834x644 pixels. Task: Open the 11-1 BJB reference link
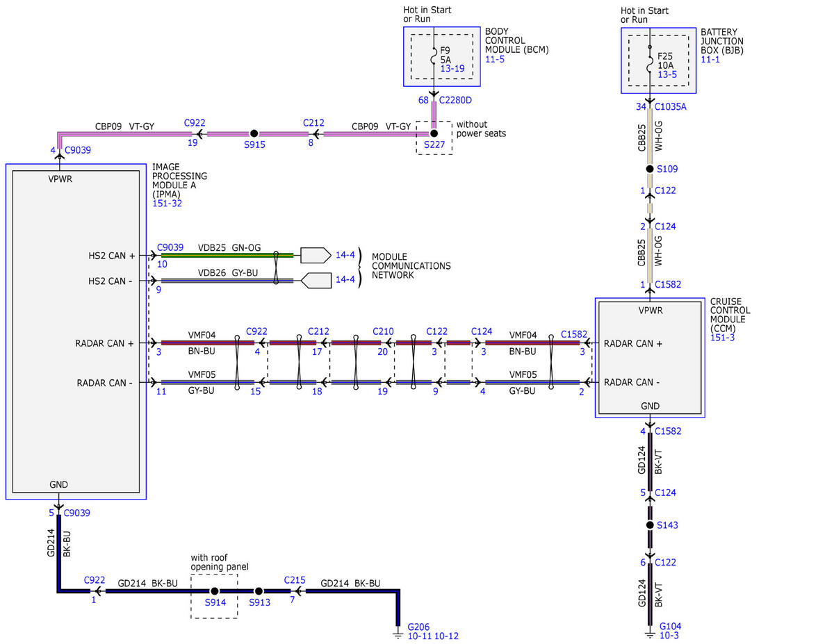click(710, 60)
